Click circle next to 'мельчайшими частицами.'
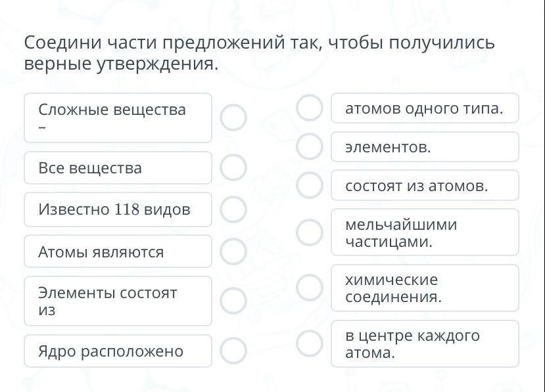The height and width of the screenshot is (392, 545). (x=310, y=232)
